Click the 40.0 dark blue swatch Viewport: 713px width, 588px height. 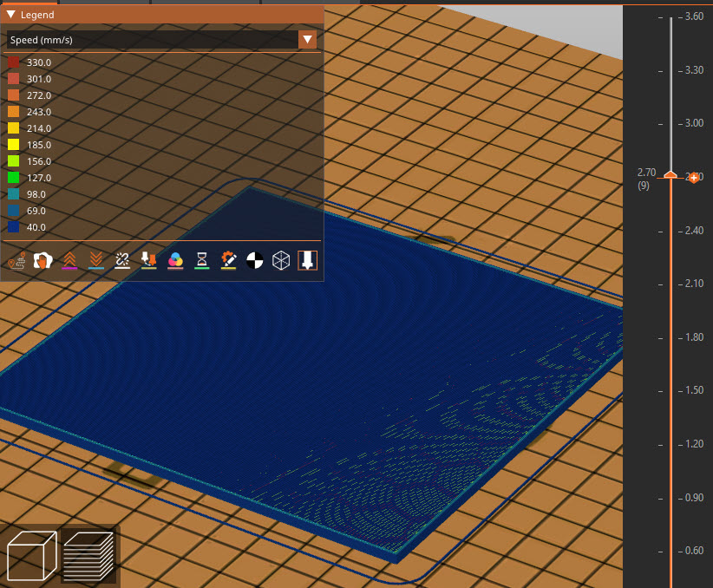(14, 227)
